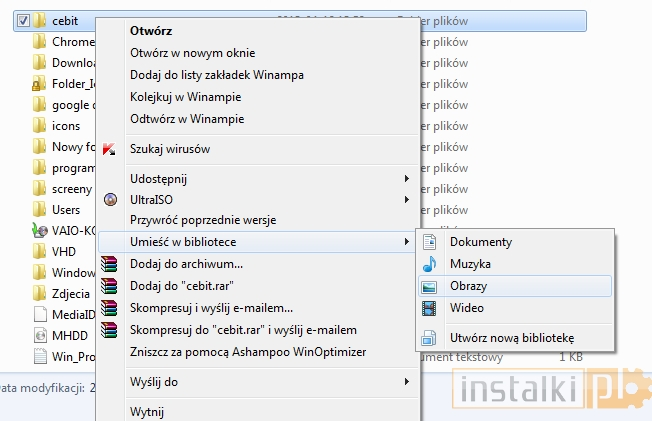Select the Zdjecia folder icon

coord(39,294)
